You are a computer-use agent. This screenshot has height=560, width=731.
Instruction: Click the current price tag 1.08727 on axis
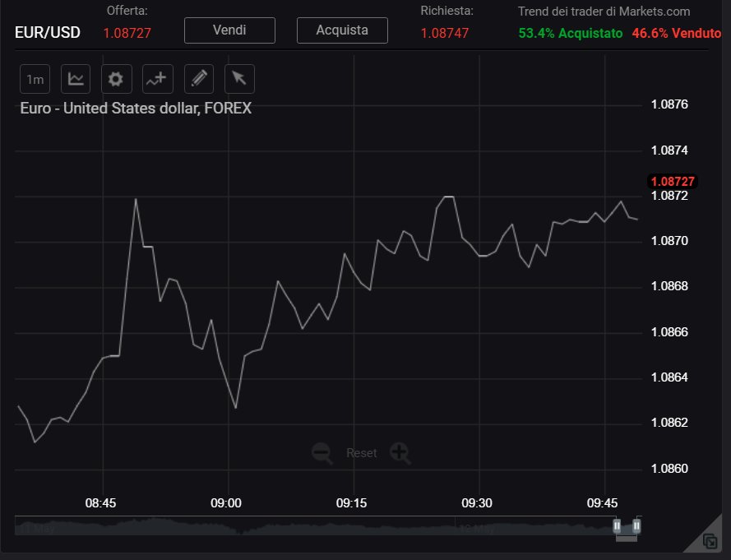[x=673, y=182]
